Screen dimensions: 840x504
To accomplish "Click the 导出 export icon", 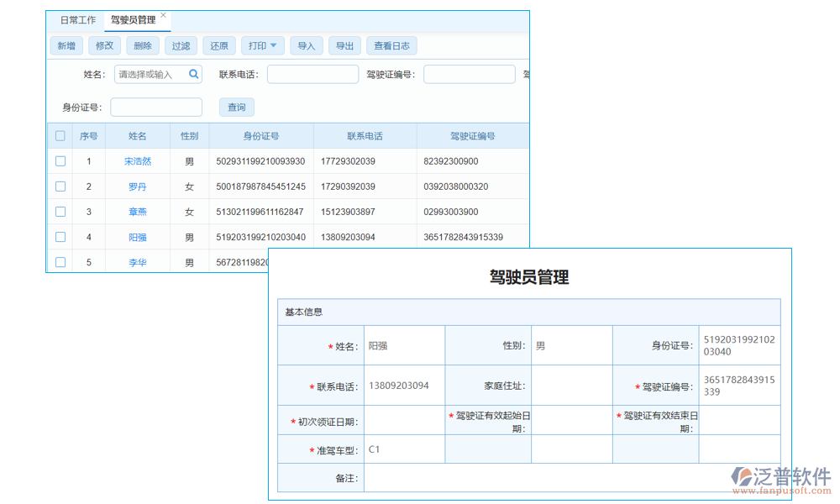I will (x=344, y=45).
